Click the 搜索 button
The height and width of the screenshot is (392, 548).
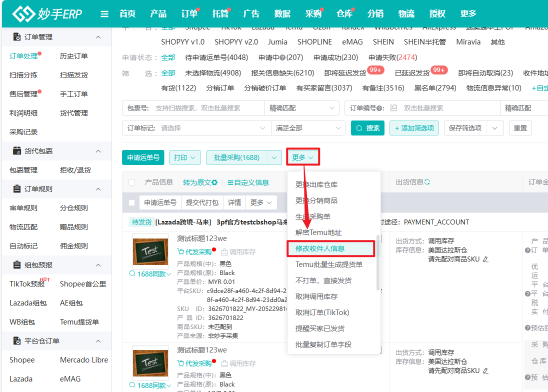coord(367,128)
